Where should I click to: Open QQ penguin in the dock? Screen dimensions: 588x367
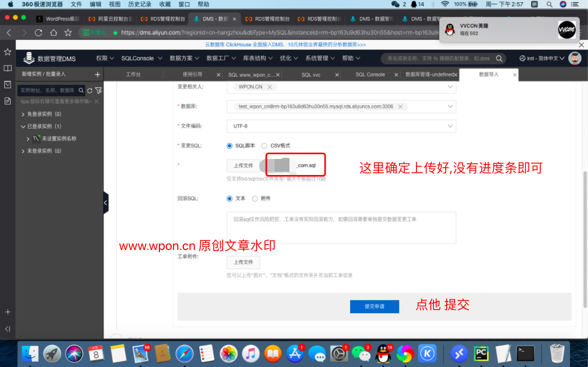(384, 354)
